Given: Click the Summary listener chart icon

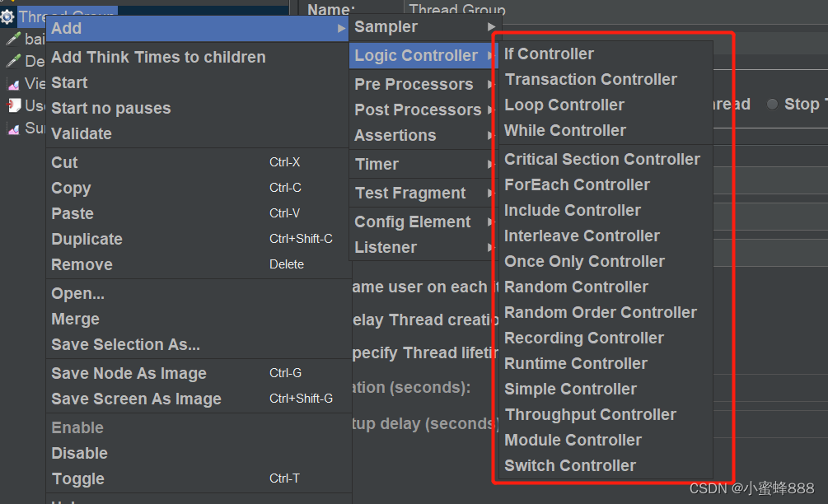Looking at the screenshot, I should pos(14,128).
